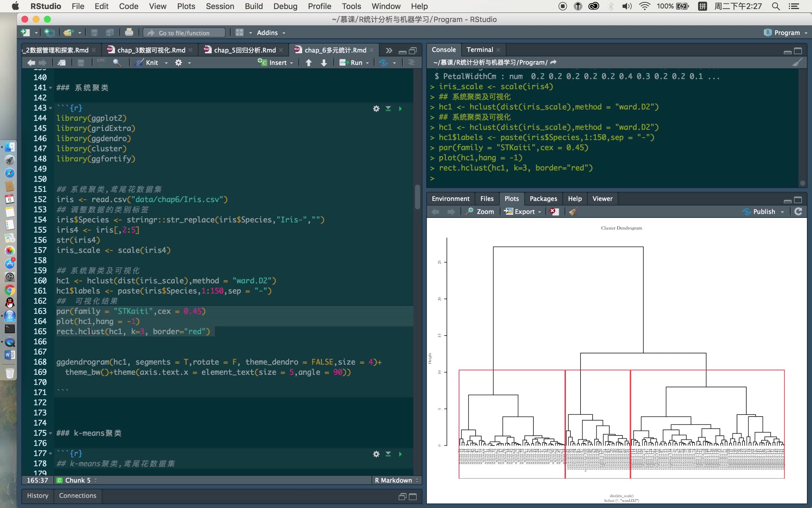Click the Find/Replace magnifier icon
The width and height of the screenshot is (812, 508).
117,62
